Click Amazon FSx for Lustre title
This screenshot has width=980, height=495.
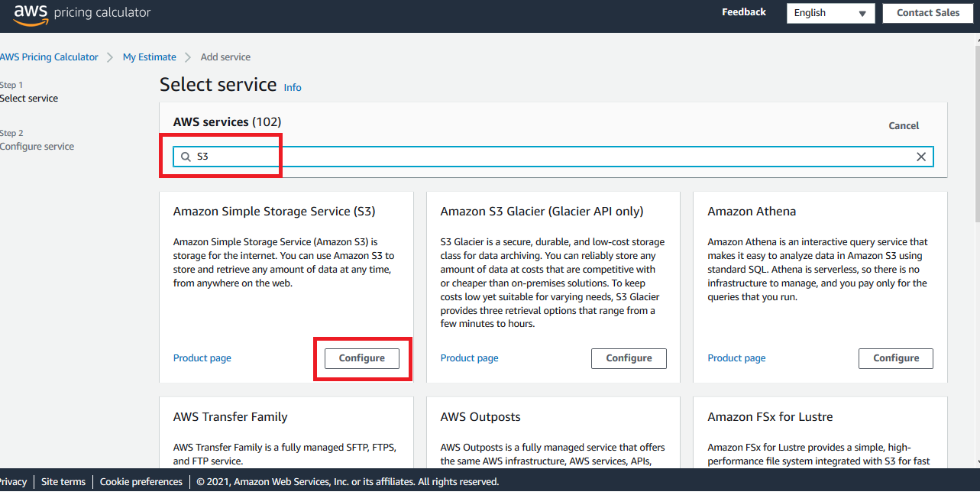coord(770,417)
